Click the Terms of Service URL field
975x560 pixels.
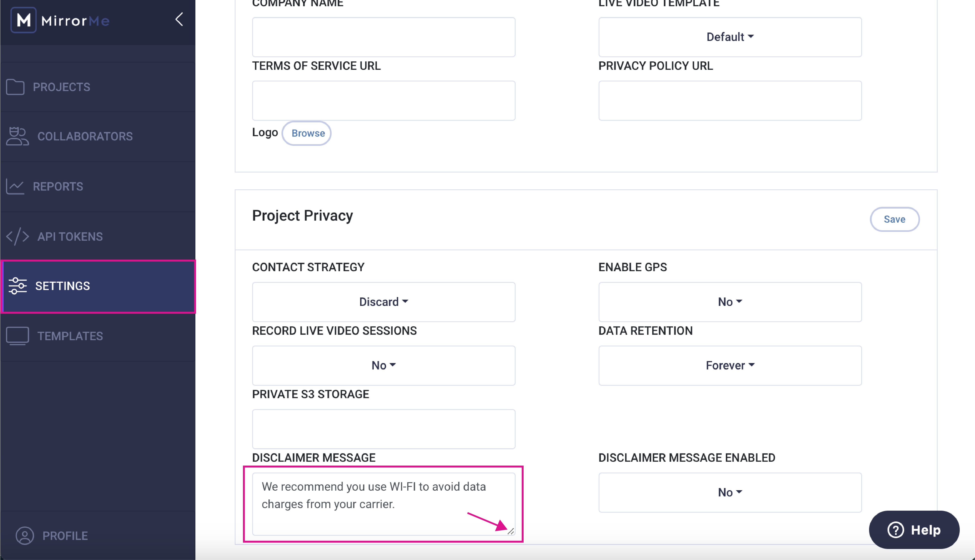(383, 100)
